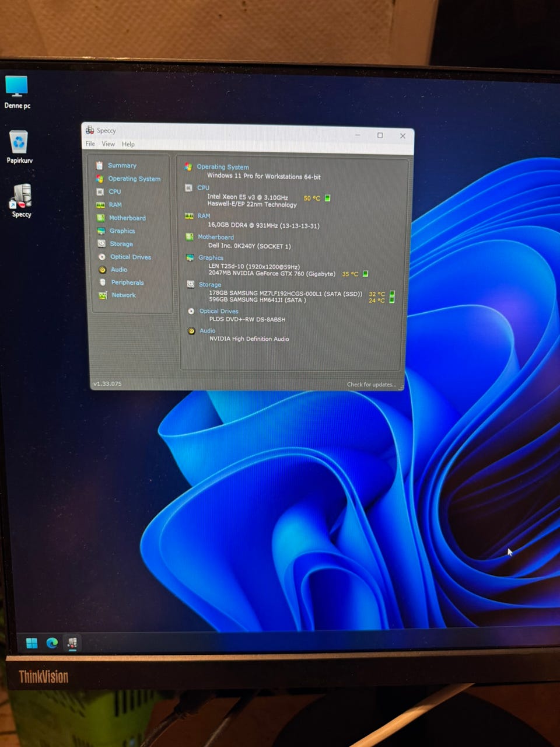The image size is (560, 747).
Task: Click the 'LEN T25d-10 (1920x1200@59Hz)' monitor line
Action: click(254, 267)
